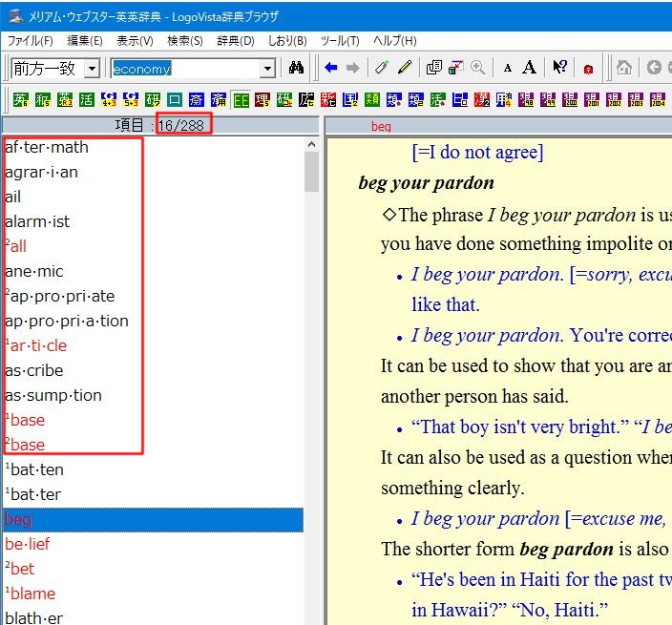Select the dark red 理 dictionary icon
This screenshot has height=625, width=672.
(262, 100)
